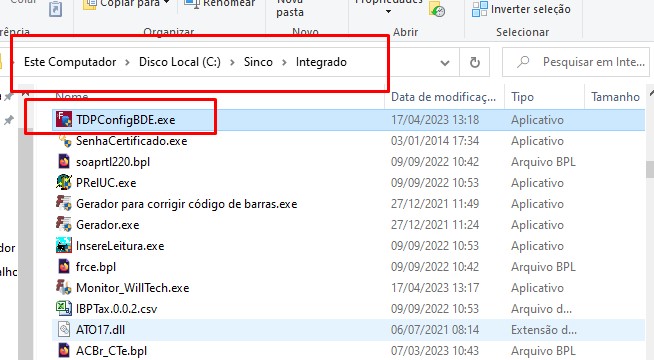654x360 pixels.
Task: Select IBPTax.0.0.2.csv file name
Action: click(116, 309)
